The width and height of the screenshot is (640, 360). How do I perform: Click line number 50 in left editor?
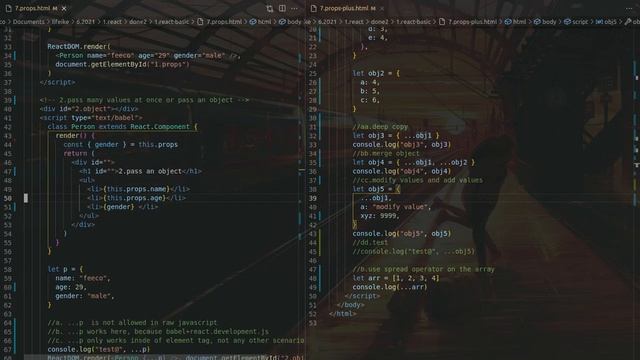pyautogui.click(x=8, y=198)
